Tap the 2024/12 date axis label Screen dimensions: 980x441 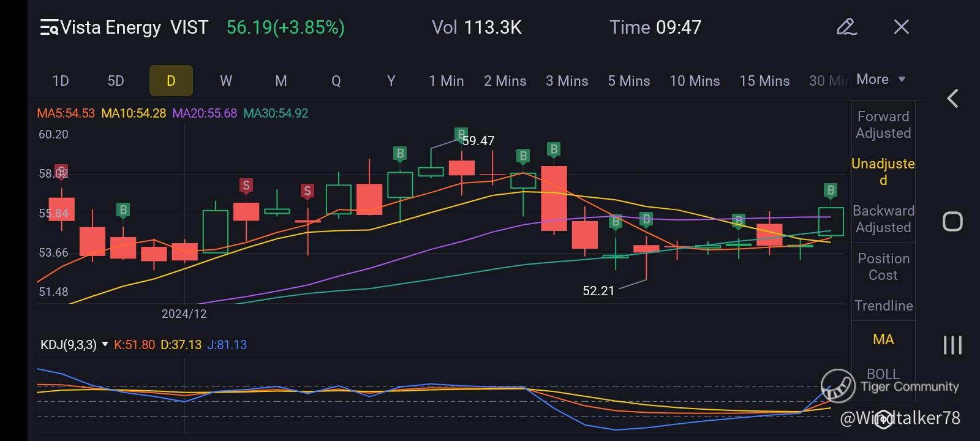(184, 314)
